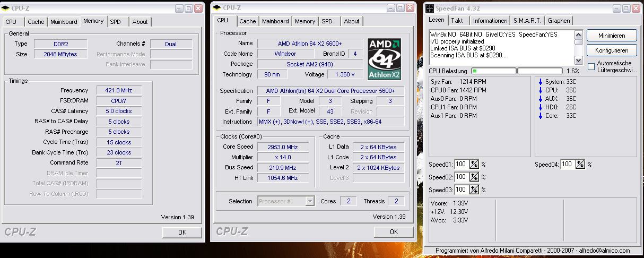644x258 pixels.
Task: Enable Automatische Lüftergeschwindigkeit checkbox
Action: (591, 66)
